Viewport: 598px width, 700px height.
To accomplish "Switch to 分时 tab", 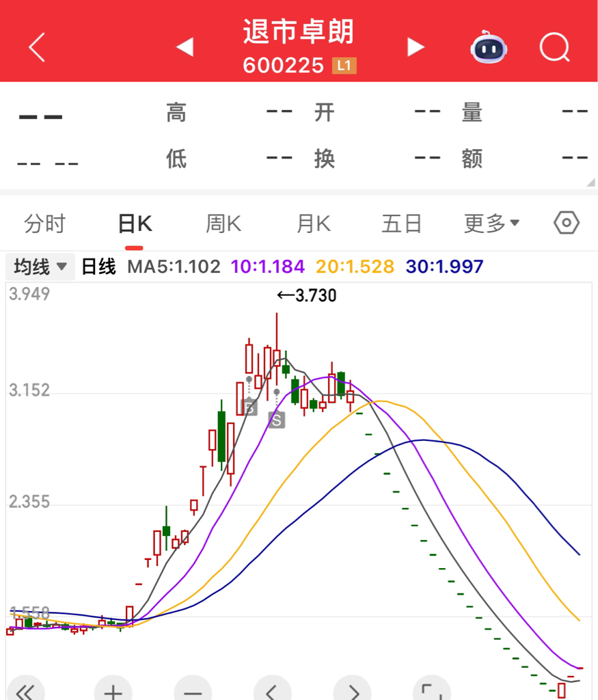I will point(44,224).
